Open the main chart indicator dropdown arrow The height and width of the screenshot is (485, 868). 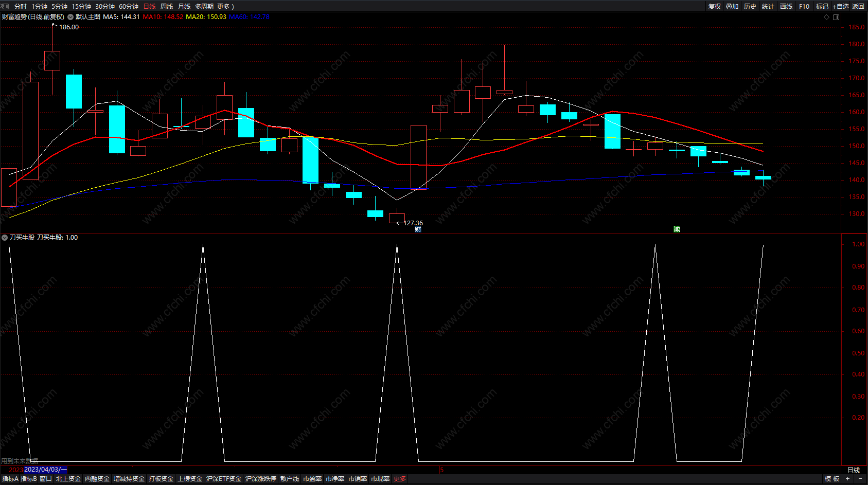coord(70,17)
